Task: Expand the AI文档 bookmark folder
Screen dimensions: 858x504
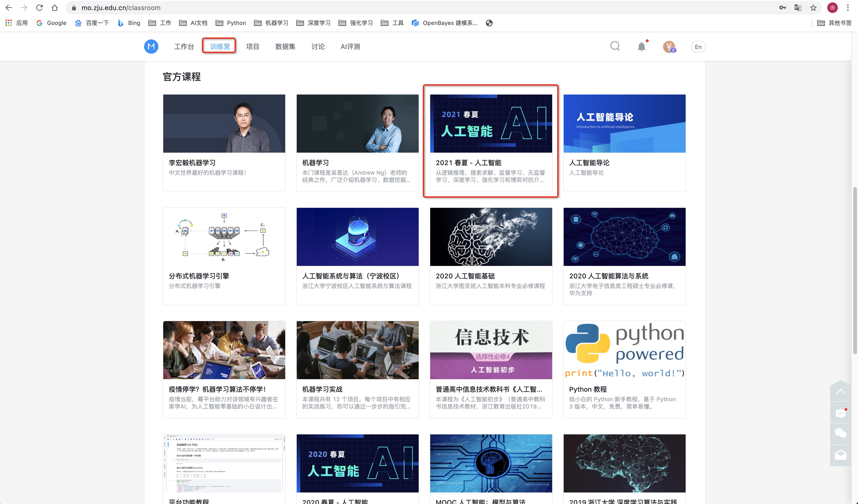Action: click(193, 23)
